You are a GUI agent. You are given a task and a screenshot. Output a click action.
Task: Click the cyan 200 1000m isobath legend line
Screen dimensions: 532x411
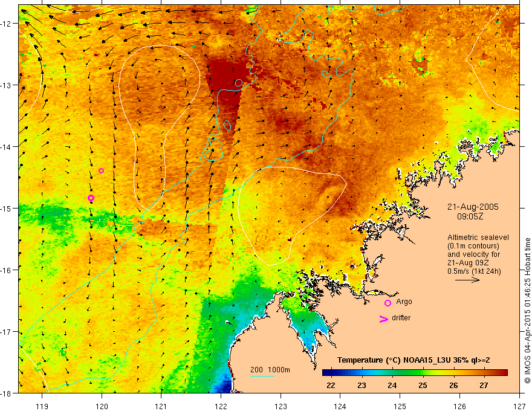point(262,376)
